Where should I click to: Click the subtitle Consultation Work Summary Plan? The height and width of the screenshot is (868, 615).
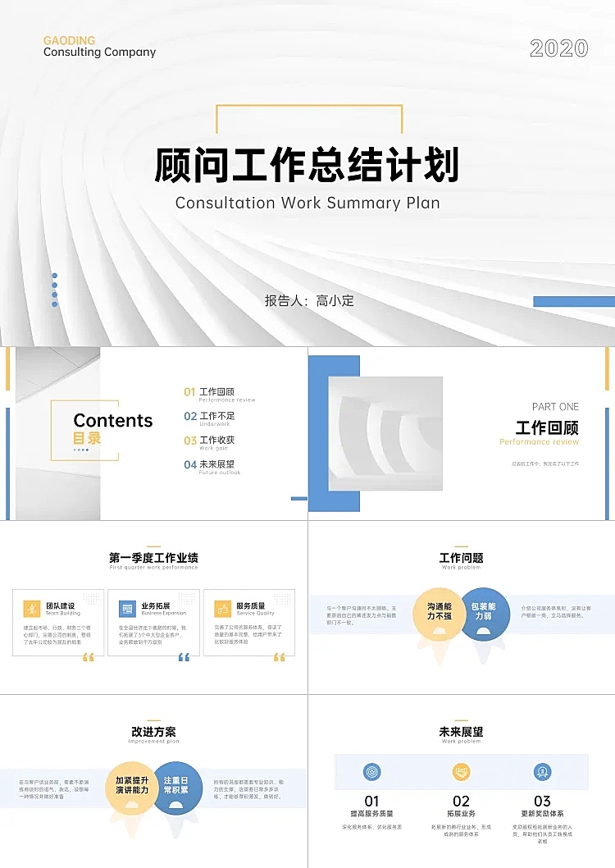(x=307, y=203)
